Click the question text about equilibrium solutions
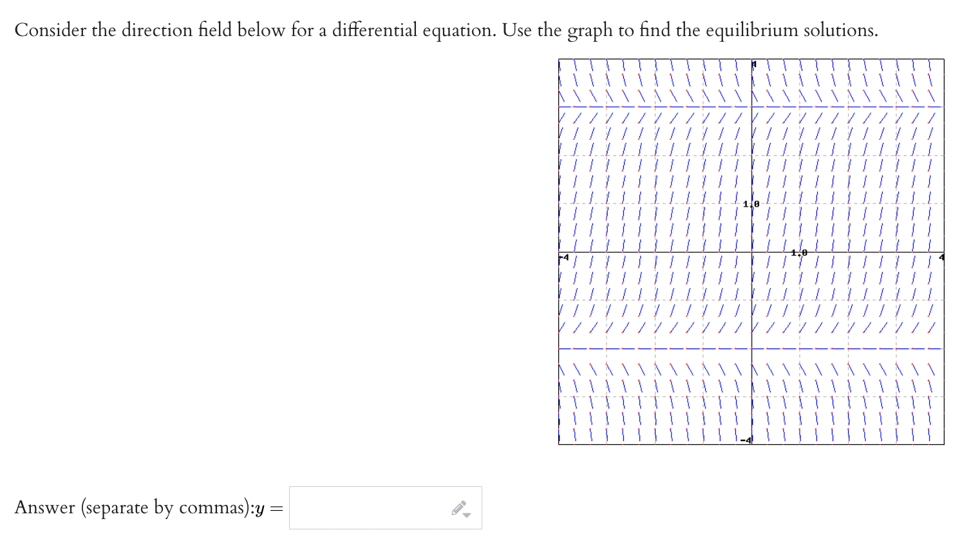 pos(447,30)
